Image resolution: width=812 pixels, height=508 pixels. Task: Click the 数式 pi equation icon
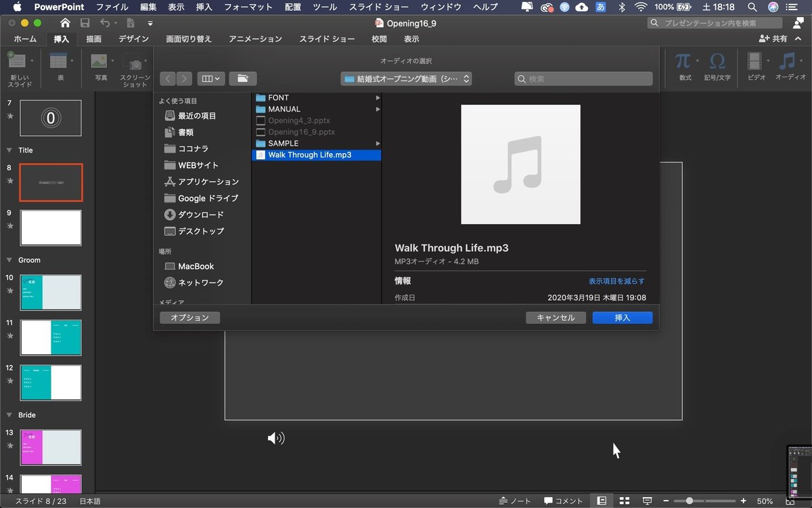click(x=683, y=61)
